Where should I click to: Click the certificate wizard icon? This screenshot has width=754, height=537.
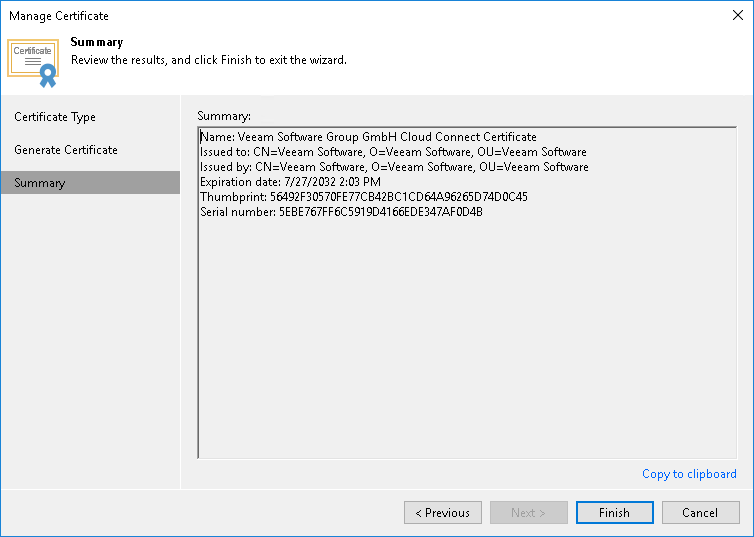[33, 63]
